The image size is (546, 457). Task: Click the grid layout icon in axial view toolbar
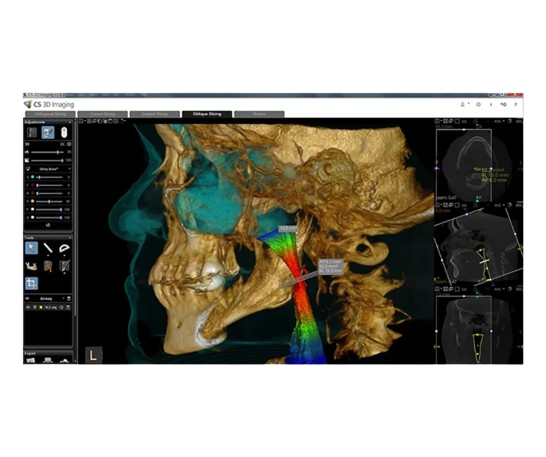pos(445,122)
